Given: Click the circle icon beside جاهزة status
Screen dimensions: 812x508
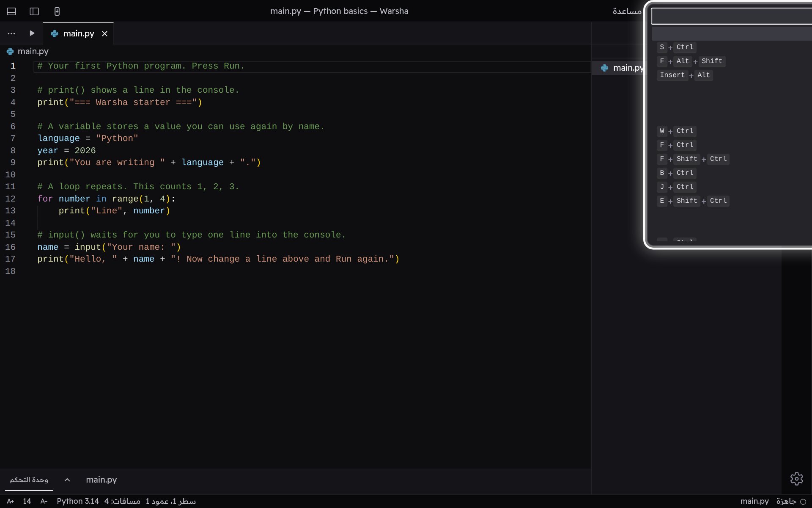Looking at the screenshot, I should tap(803, 502).
